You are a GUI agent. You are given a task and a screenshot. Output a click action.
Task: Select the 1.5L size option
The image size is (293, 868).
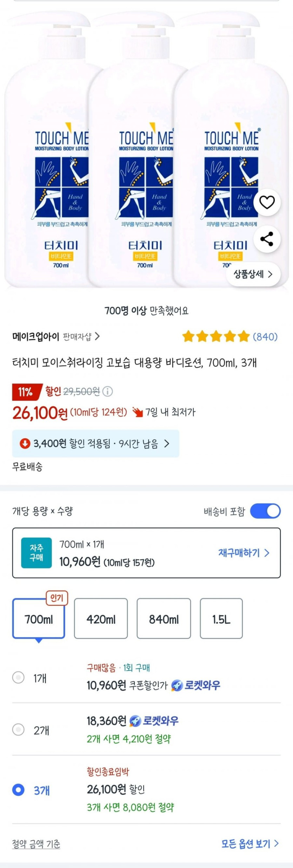point(221,619)
